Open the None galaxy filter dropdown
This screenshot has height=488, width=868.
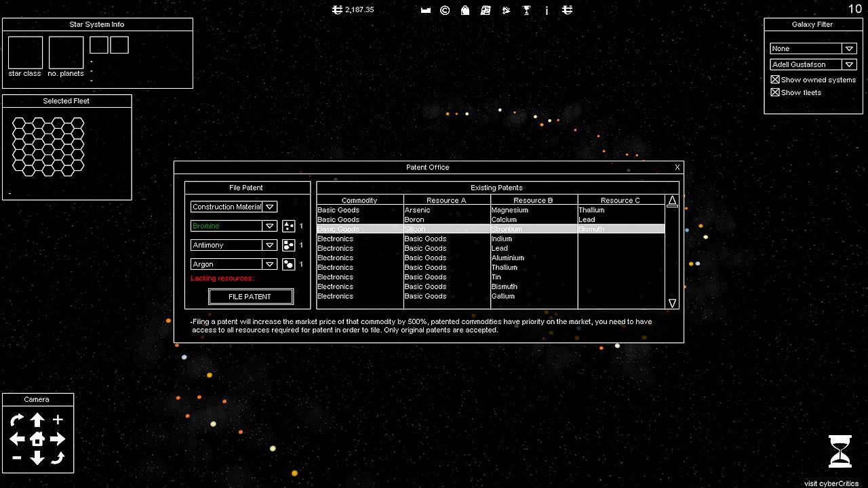tap(849, 48)
